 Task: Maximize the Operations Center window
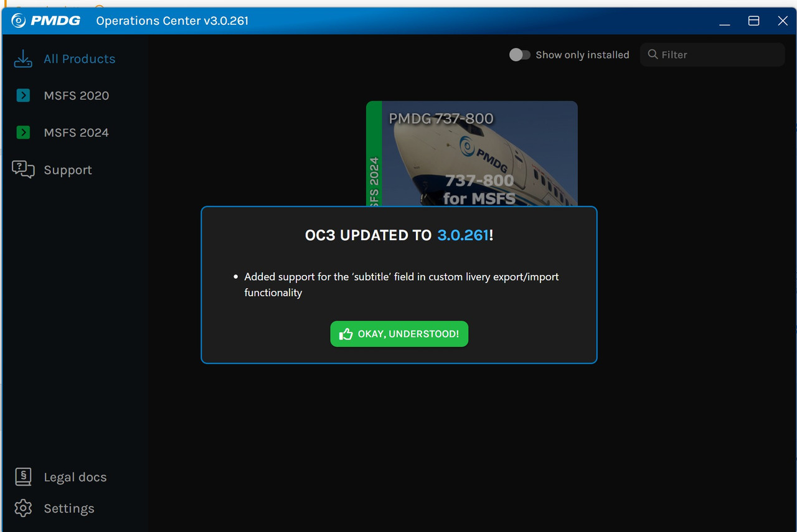[x=753, y=21]
